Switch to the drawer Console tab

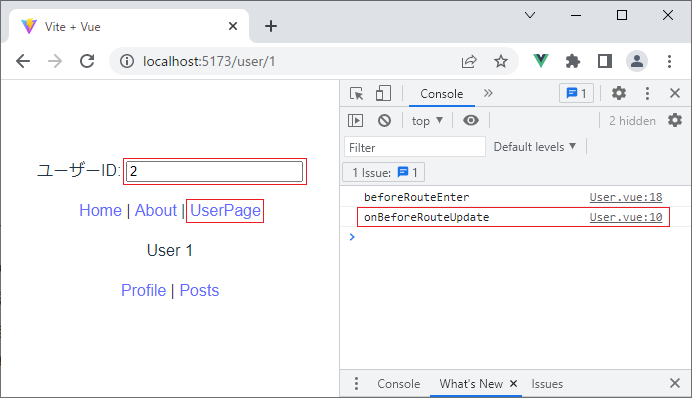point(399,384)
